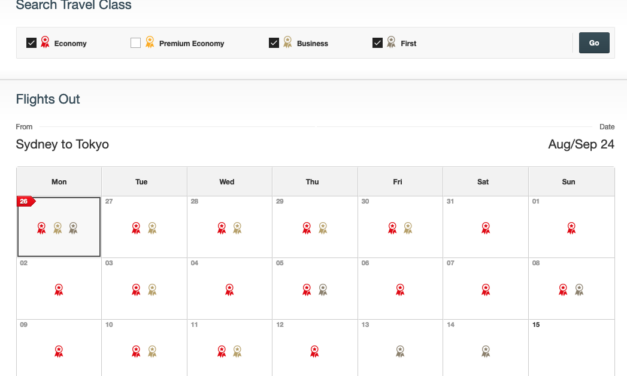
Task: Select Economy ribbon on date 12
Action: [x=314, y=351]
